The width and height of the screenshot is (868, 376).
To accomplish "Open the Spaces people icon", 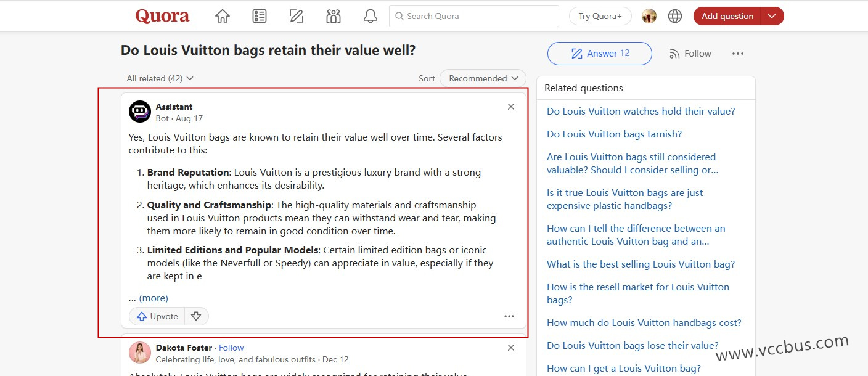I will pyautogui.click(x=334, y=17).
